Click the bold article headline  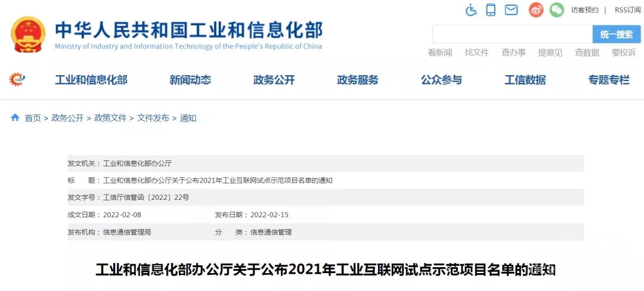(x=326, y=270)
